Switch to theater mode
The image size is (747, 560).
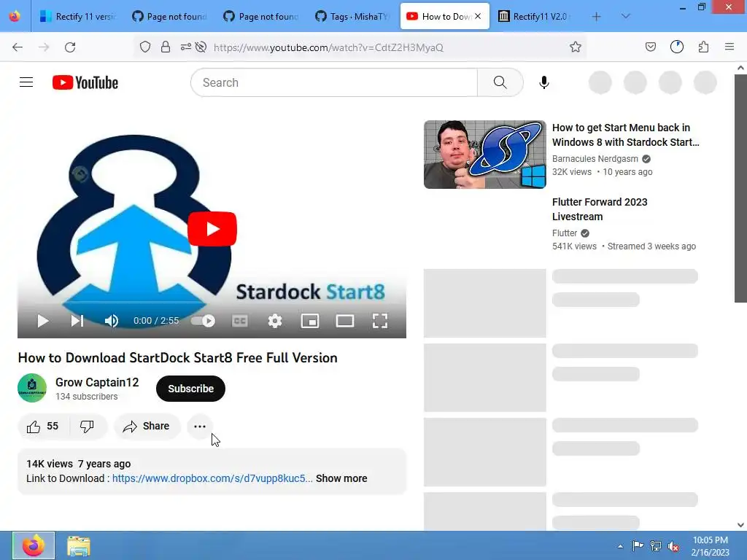(x=345, y=321)
